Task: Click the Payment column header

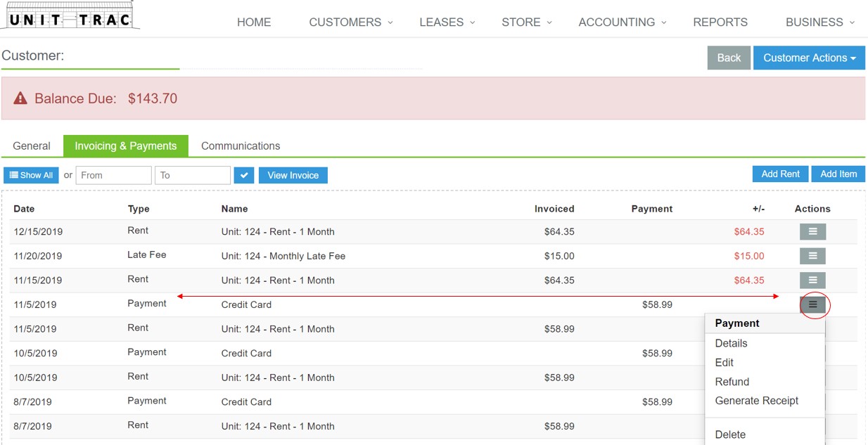Action: coord(652,209)
